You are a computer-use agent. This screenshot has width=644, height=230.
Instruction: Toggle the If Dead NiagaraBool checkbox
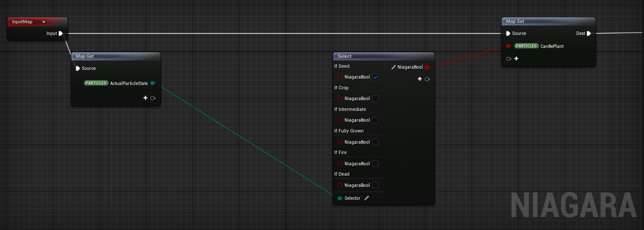(375, 185)
